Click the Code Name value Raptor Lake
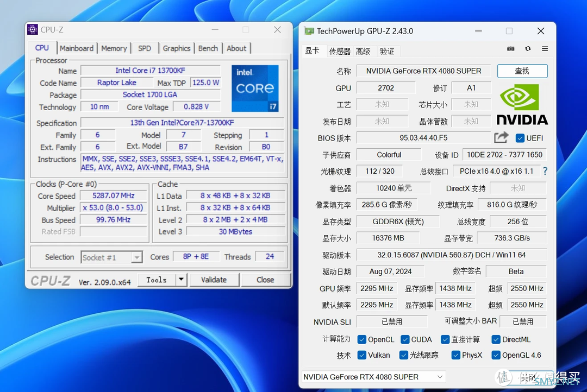 click(117, 83)
